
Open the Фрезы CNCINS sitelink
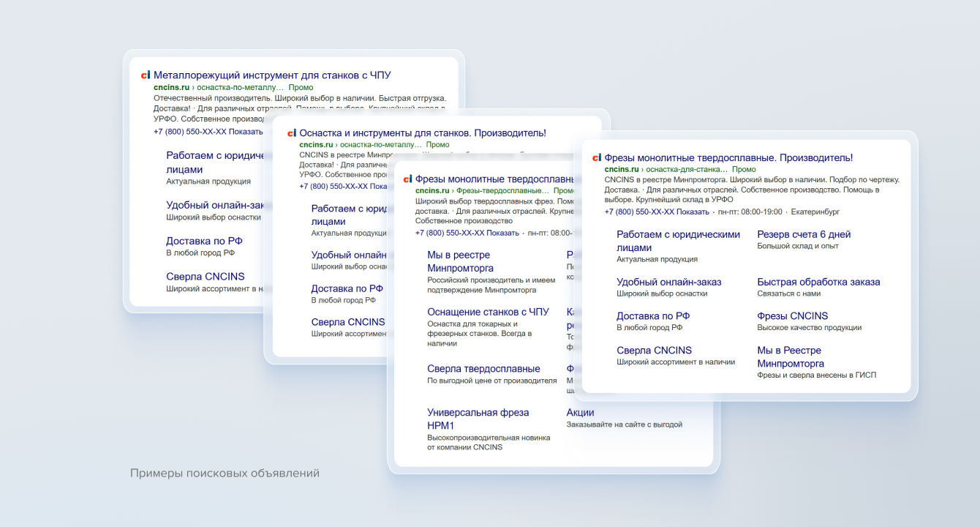click(793, 316)
